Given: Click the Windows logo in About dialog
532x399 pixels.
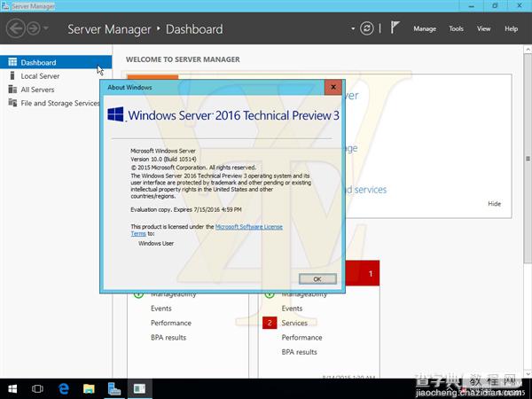Looking at the screenshot, I should click(x=115, y=114).
